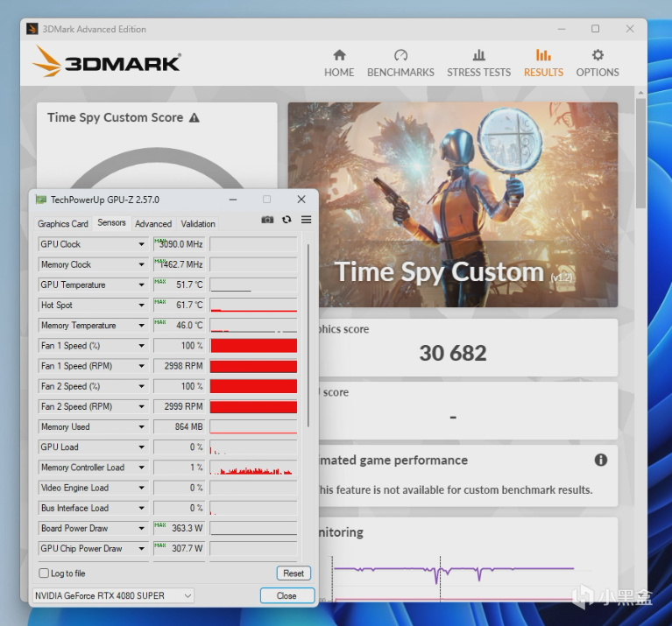
Task: Open the Video Engine Load dropdown
Action: (x=141, y=488)
